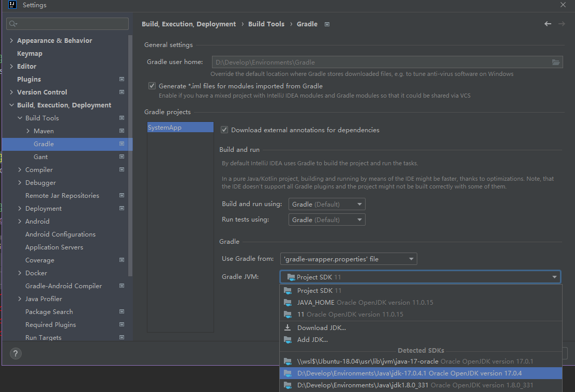This screenshot has width=575, height=392.
Task: Uncheck Download external annotations for dependencies
Action: tap(224, 130)
